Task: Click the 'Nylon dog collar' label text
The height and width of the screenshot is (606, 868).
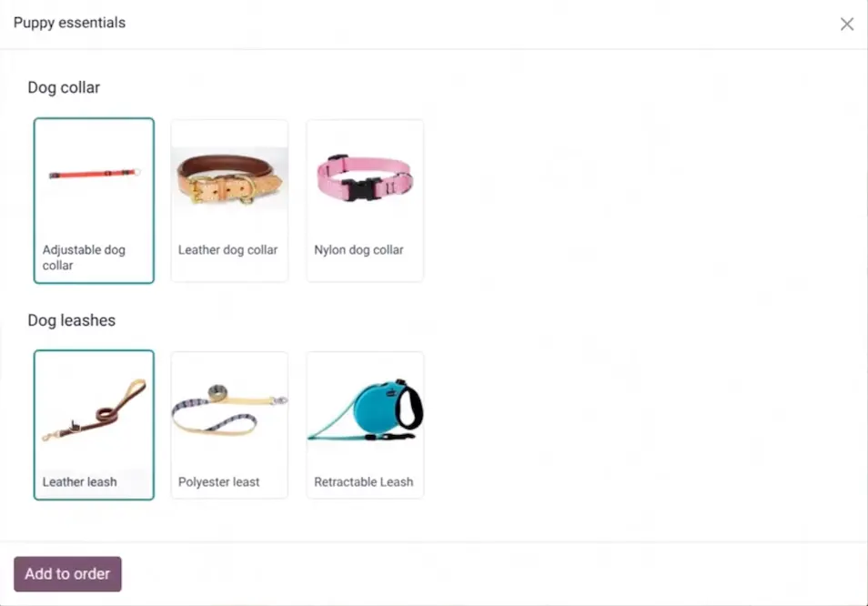Action: 358,249
